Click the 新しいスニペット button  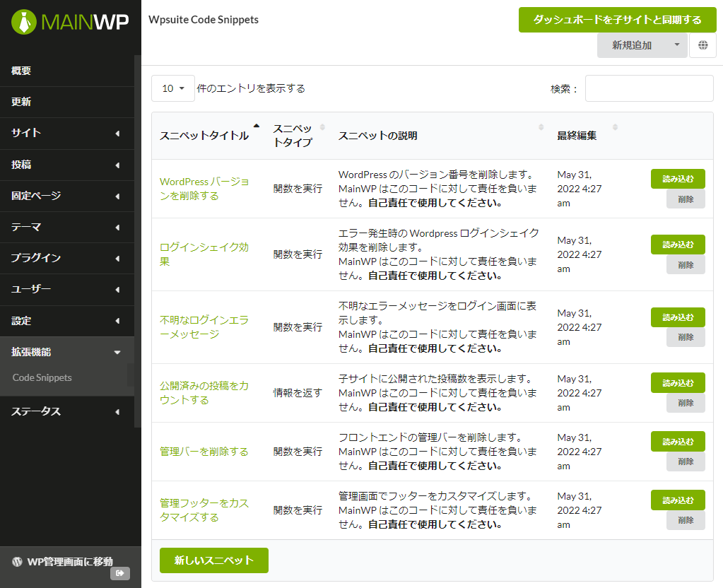pyautogui.click(x=214, y=560)
